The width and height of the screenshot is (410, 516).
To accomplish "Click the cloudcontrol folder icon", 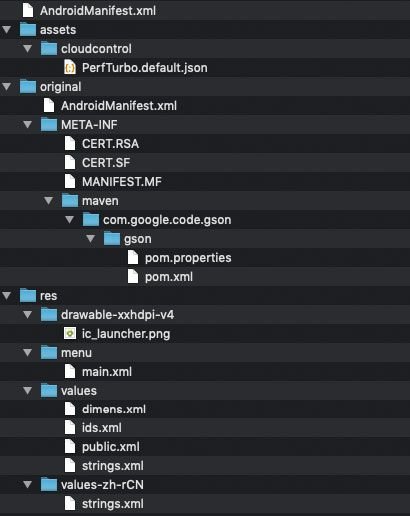I will click(x=49, y=49).
